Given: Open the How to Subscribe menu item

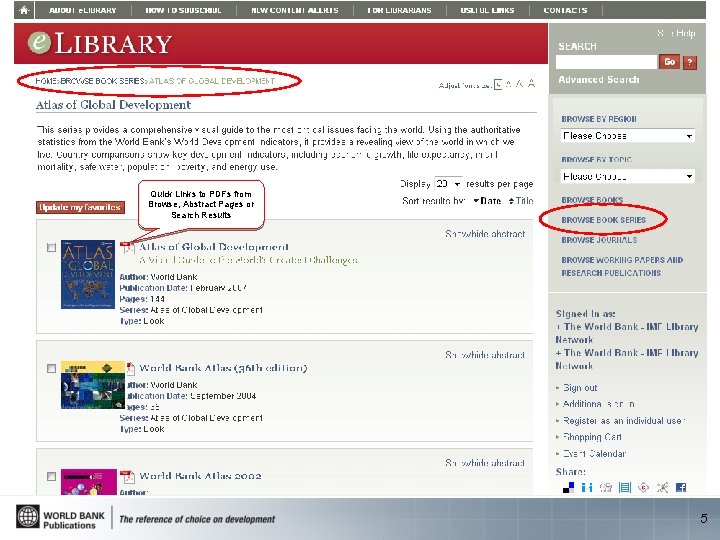Looking at the screenshot, I should pyautogui.click(x=183, y=10).
